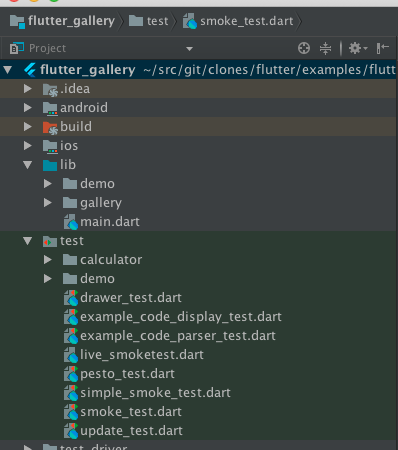
Task: Select the android label
Action: [84, 108]
